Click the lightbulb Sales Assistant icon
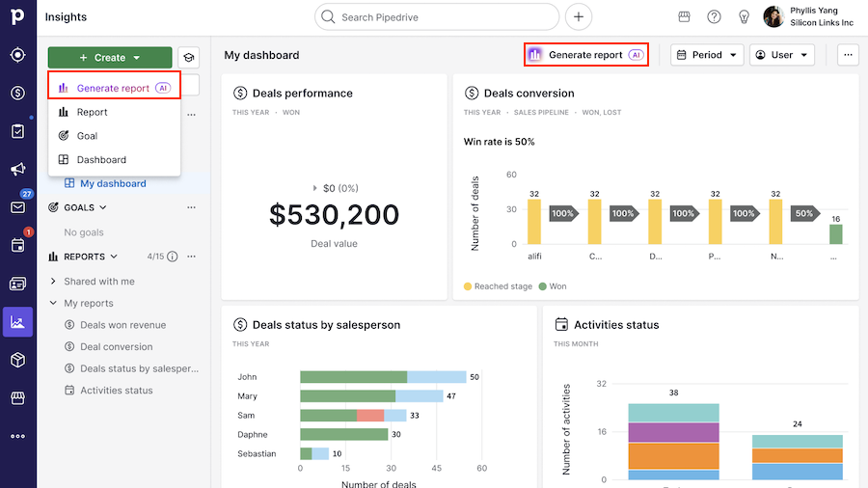Image resolution: width=868 pixels, height=488 pixels. (744, 16)
